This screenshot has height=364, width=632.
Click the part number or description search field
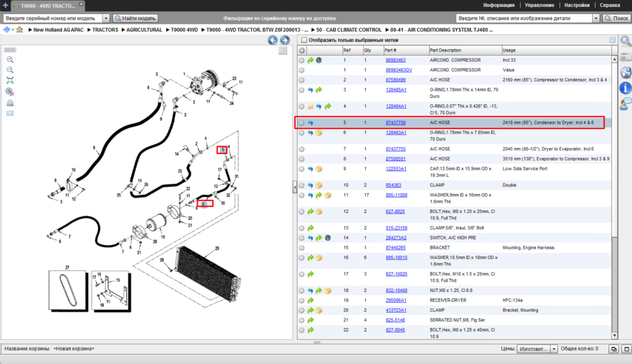coord(524,18)
